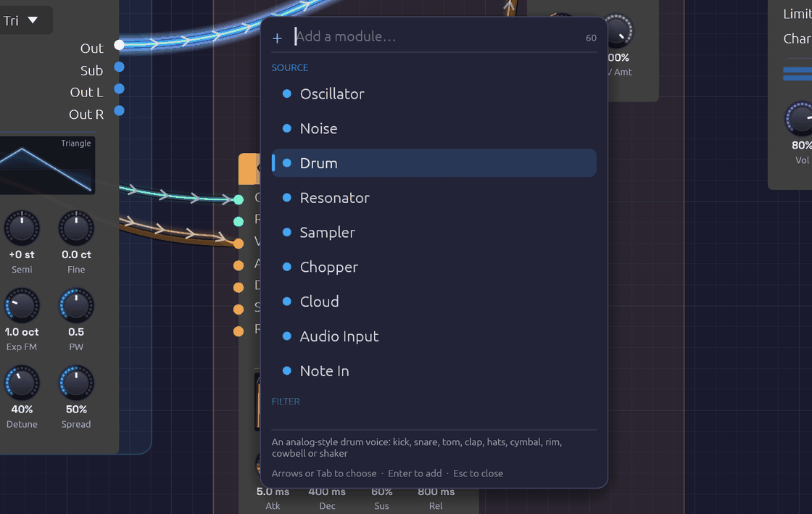Click the 'FILTER' category heading
Viewport: 812px width, 514px height.
click(286, 402)
